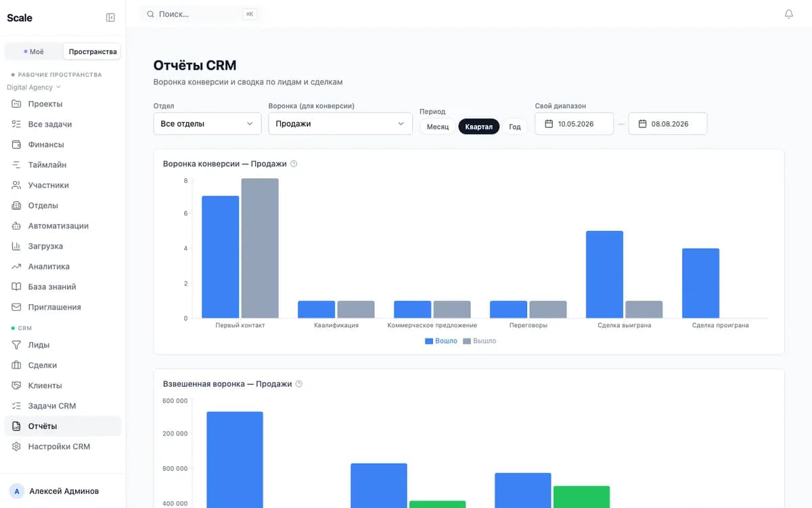Click the blue Первый контакт Вошло bar
This screenshot has width=812, height=508.
221,257
